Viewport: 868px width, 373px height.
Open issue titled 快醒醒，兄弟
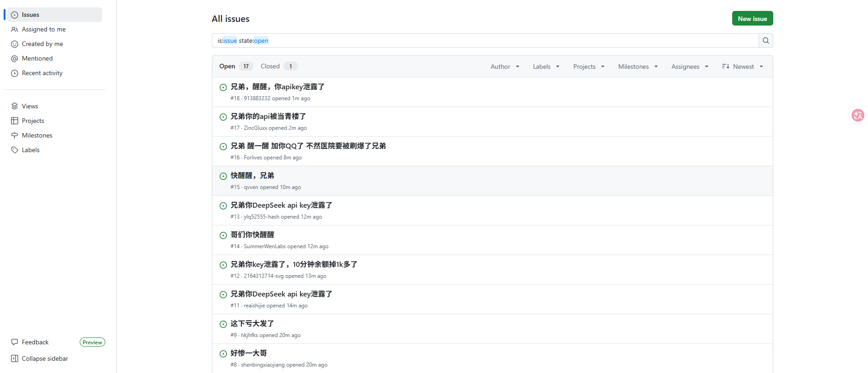point(252,175)
